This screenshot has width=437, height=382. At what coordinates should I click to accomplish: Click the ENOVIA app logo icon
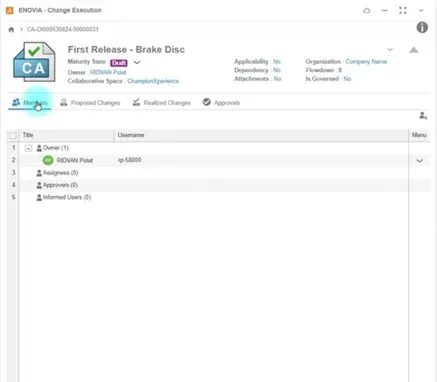[x=10, y=10]
